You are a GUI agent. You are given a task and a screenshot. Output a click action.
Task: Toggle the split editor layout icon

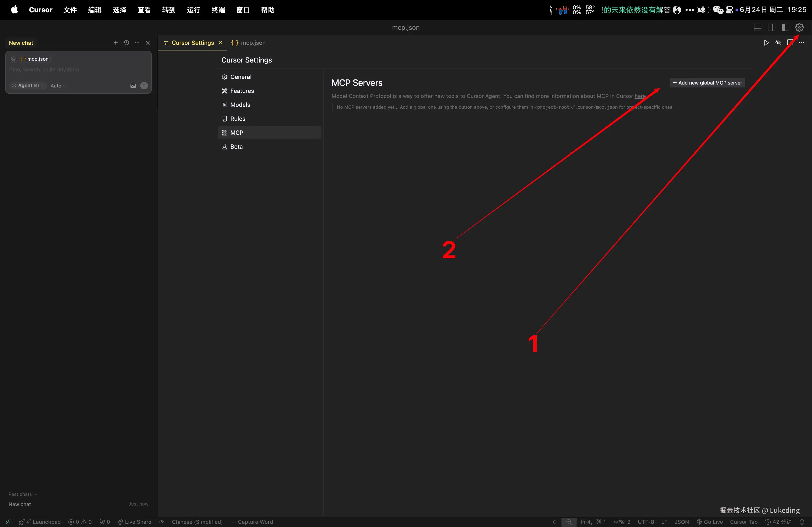coord(771,27)
